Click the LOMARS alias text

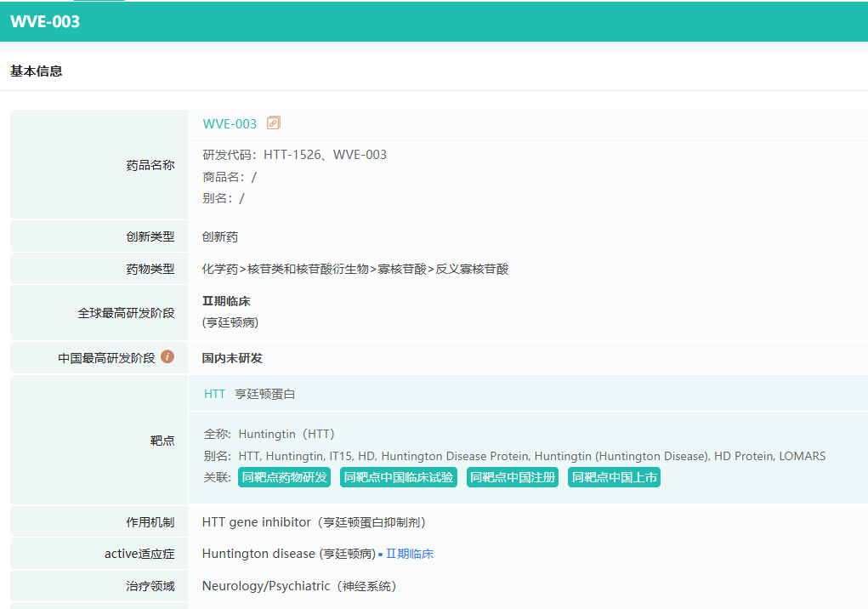click(802, 456)
